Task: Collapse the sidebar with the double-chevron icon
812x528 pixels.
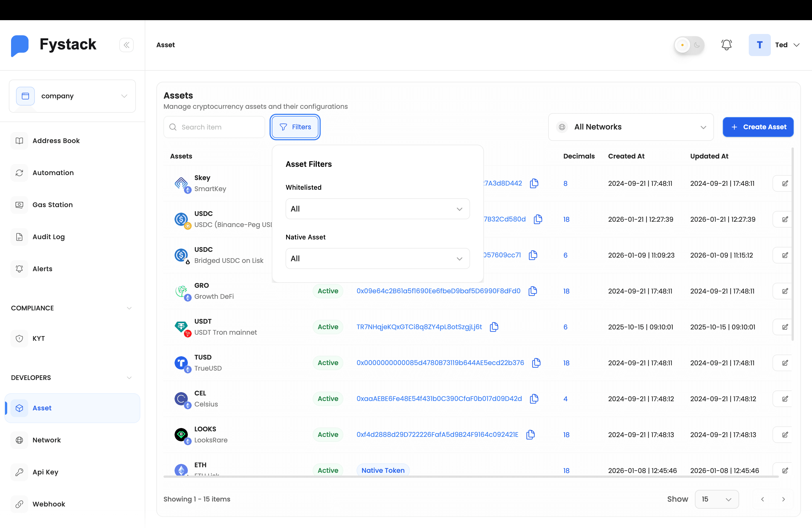Action: pyautogui.click(x=126, y=45)
